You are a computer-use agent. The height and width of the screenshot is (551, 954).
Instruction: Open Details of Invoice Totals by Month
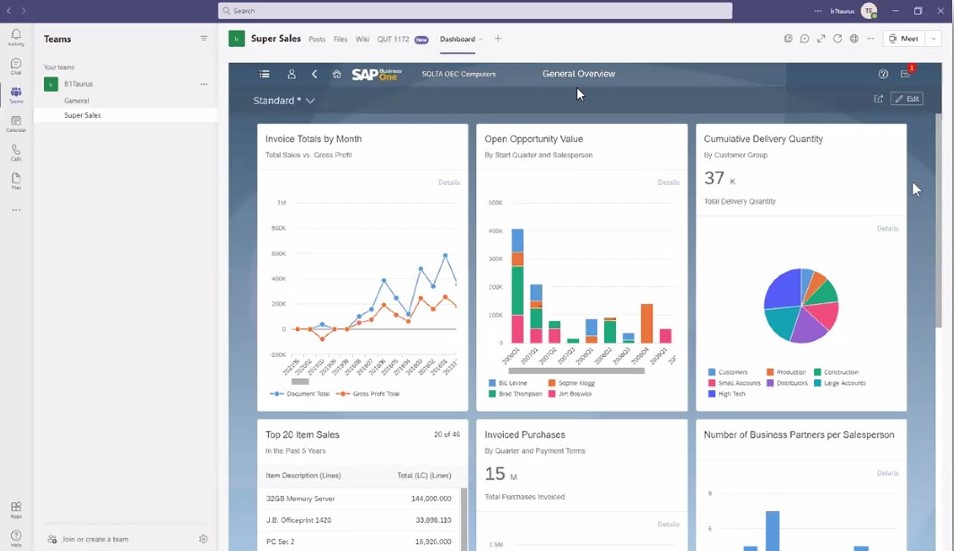coord(449,182)
